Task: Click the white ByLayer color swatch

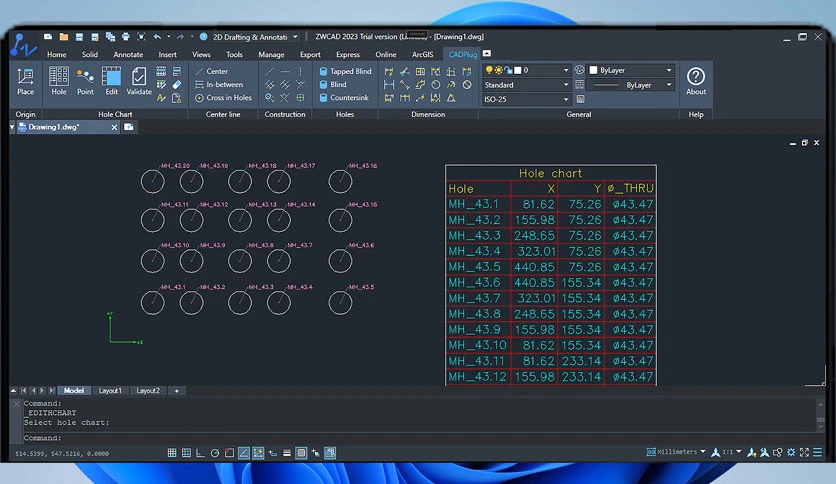Action: click(593, 70)
